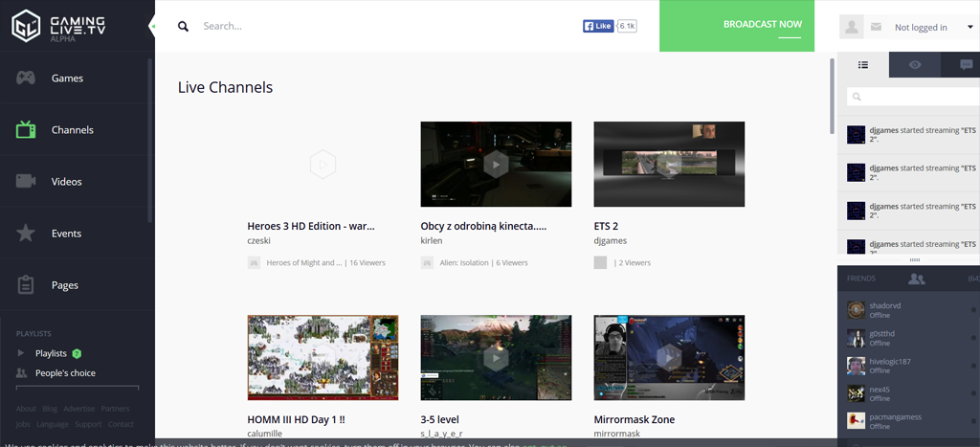Play the ETS 2 stream thumbnail

coord(669,165)
